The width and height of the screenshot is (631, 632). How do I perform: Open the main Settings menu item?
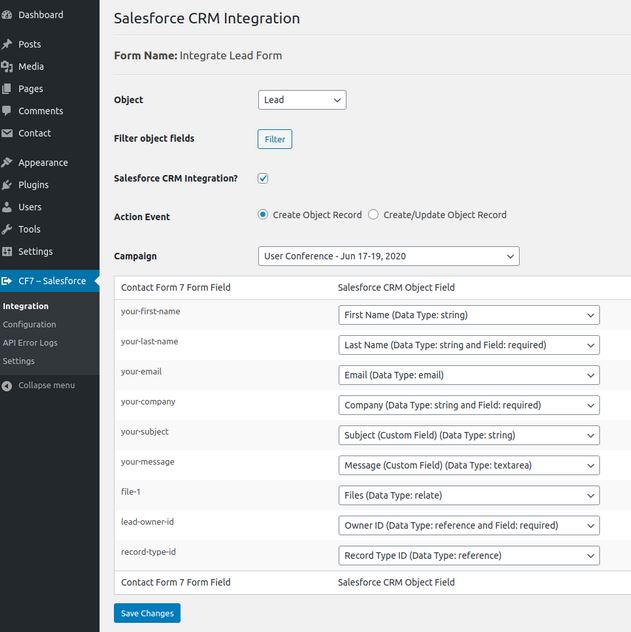(35, 252)
